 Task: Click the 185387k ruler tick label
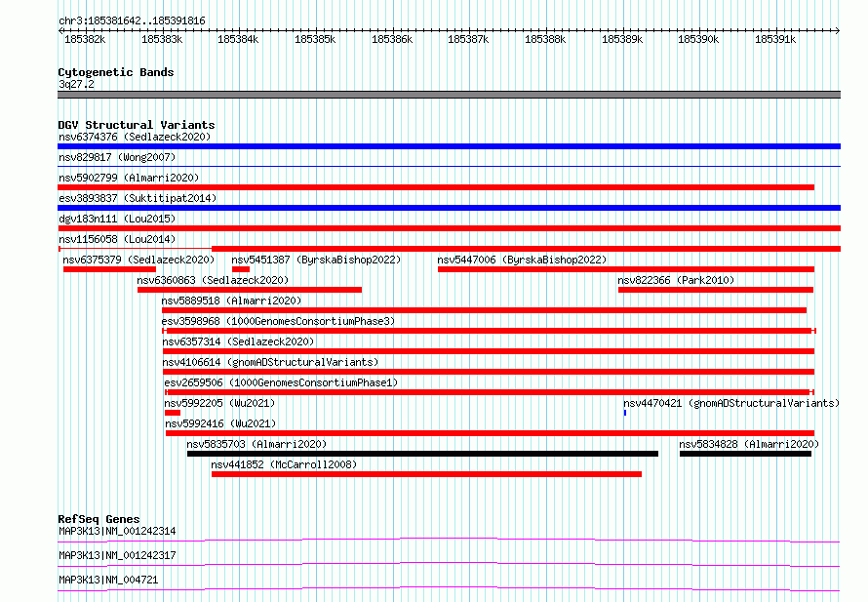(468, 39)
